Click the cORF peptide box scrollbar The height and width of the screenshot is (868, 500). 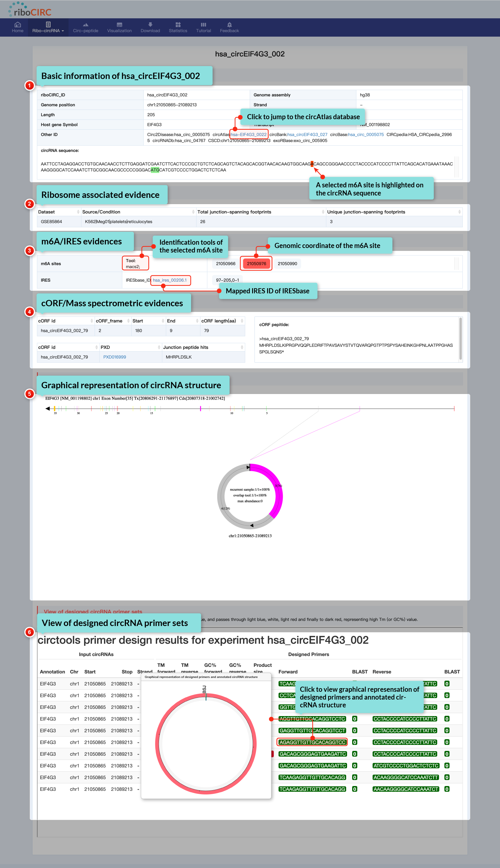click(461, 339)
